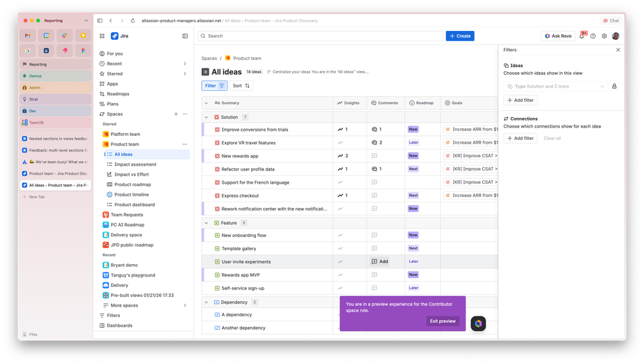Open the notifications bell icon
This screenshot has height=364, width=644.
[582, 36]
